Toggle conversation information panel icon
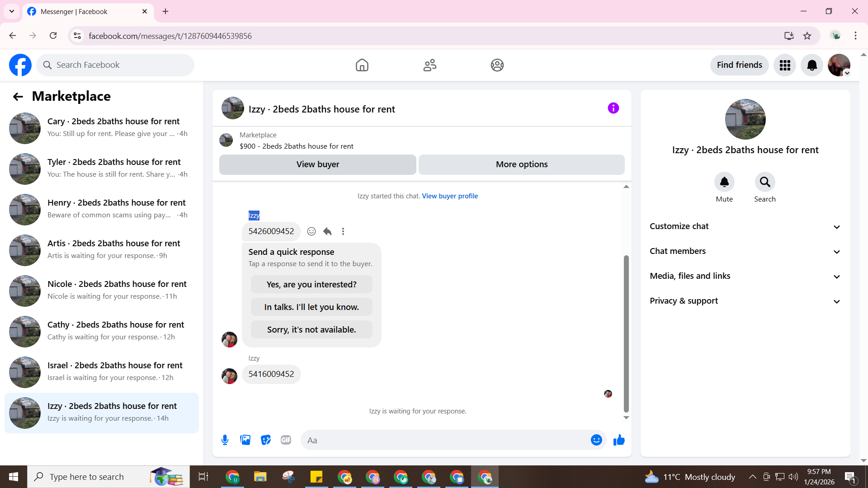Screen dimensions: 868x488 613,108
